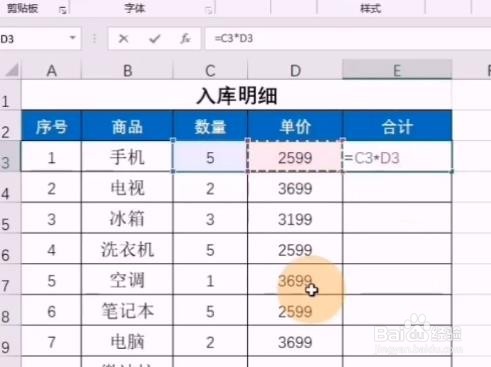The width and height of the screenshot is (491, 367).
Task: Select row 4 header
Action: (x=10, y=187)
